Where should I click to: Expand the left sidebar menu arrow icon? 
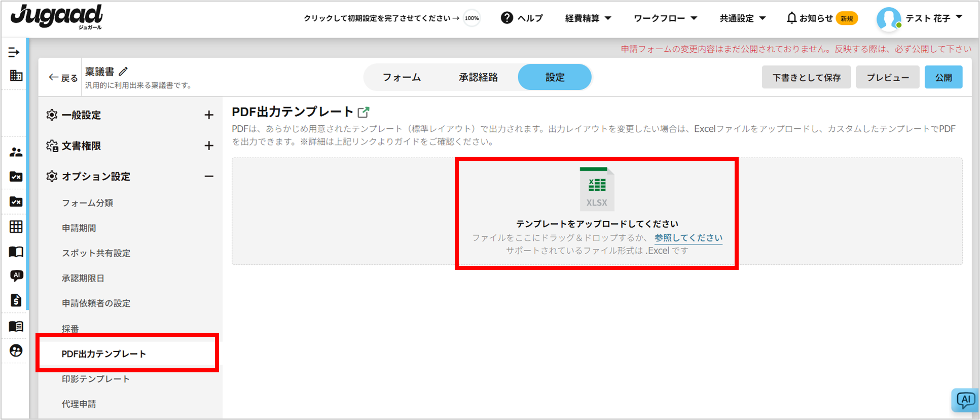(14, 52)
